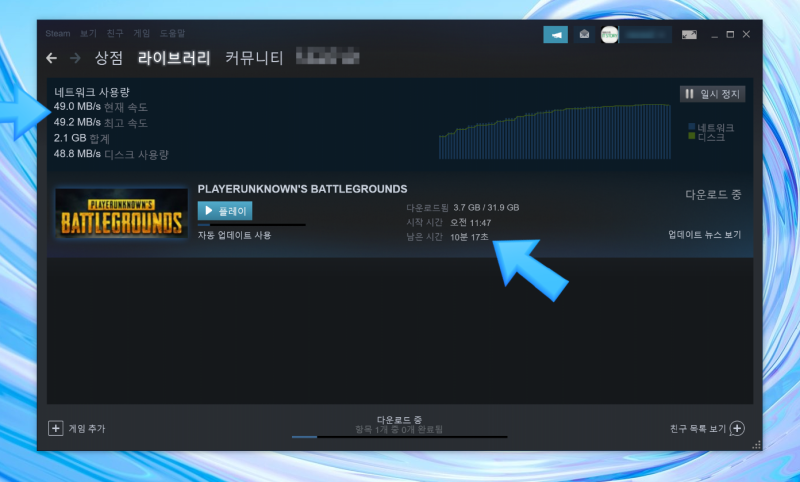Click the 3.7 GB / 31.9 GB value
800x482 pixels.
[486, 208]
